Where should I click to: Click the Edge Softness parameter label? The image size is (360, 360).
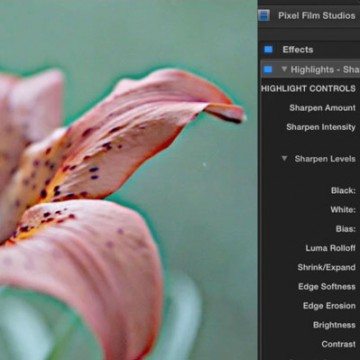point(327,287)
